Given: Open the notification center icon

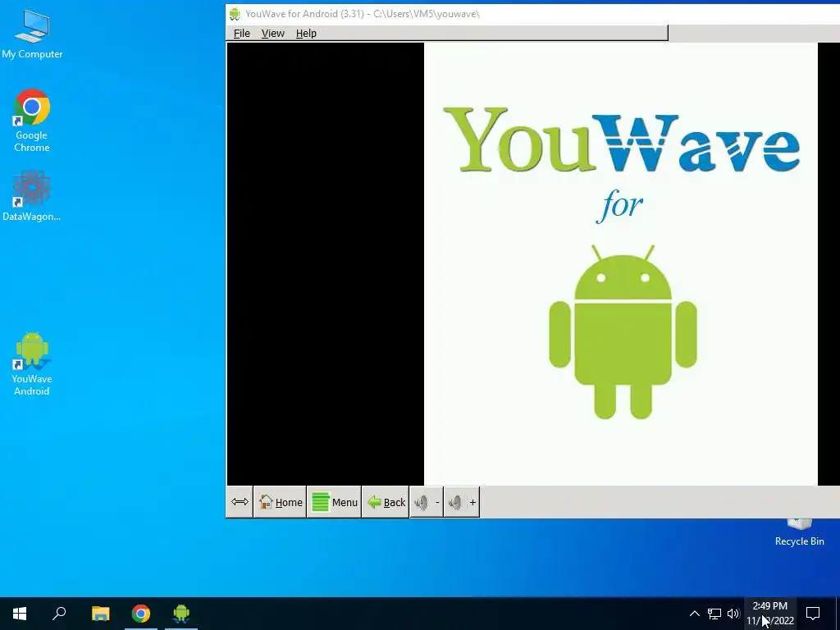Looking at the screenshot, I should click(x=813, y=614).
